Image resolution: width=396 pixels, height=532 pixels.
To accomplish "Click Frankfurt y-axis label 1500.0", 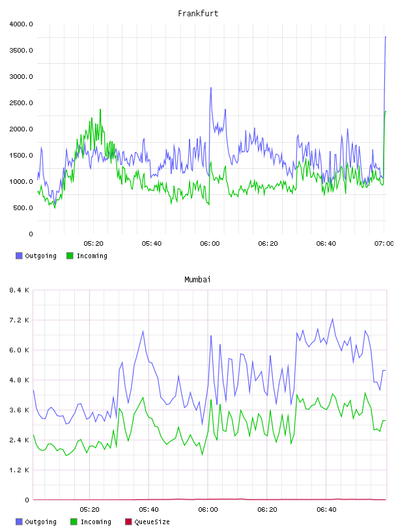I will [21, 155].
